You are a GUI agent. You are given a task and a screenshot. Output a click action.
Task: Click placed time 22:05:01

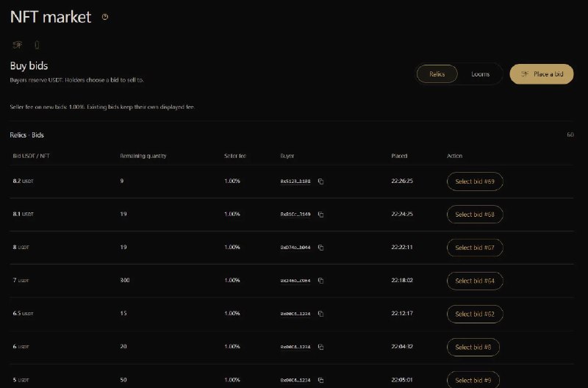(402, 380)
